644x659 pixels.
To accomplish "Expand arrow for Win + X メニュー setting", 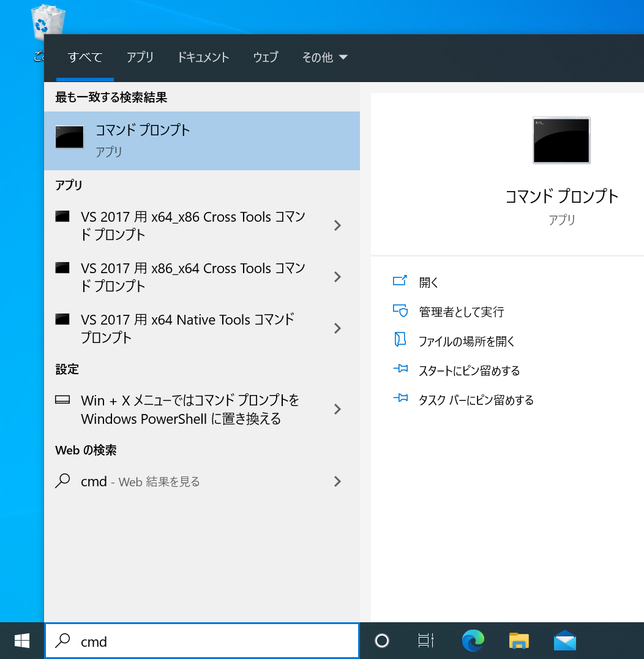I will (x=337, y=409).
